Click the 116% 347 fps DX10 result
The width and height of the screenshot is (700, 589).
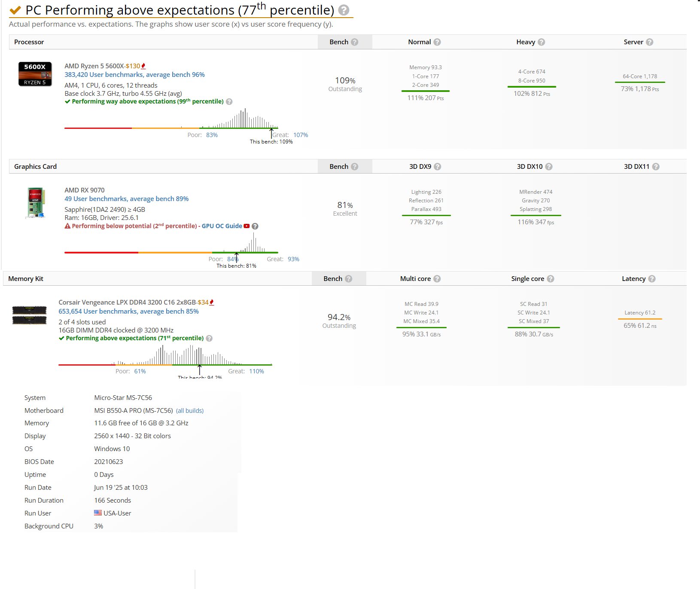pyautogui.click(x=536, y=222)
